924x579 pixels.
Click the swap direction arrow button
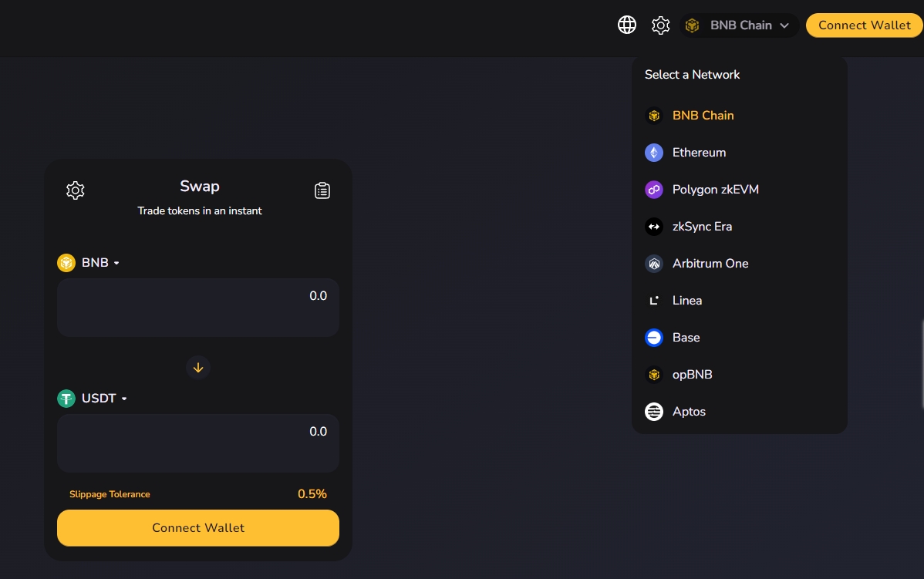pos(198,368)
